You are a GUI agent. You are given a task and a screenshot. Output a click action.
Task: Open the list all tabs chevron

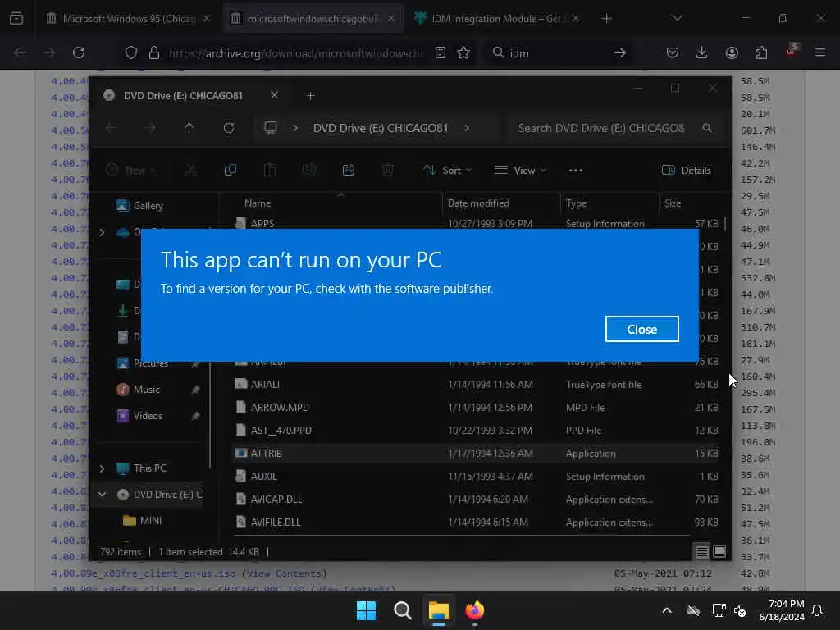pos(677,18)
